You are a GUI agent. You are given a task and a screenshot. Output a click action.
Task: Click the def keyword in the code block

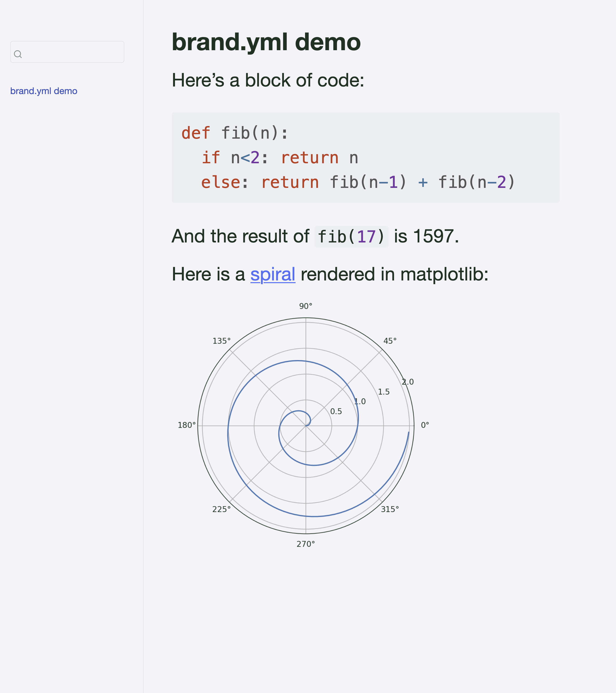196,133
